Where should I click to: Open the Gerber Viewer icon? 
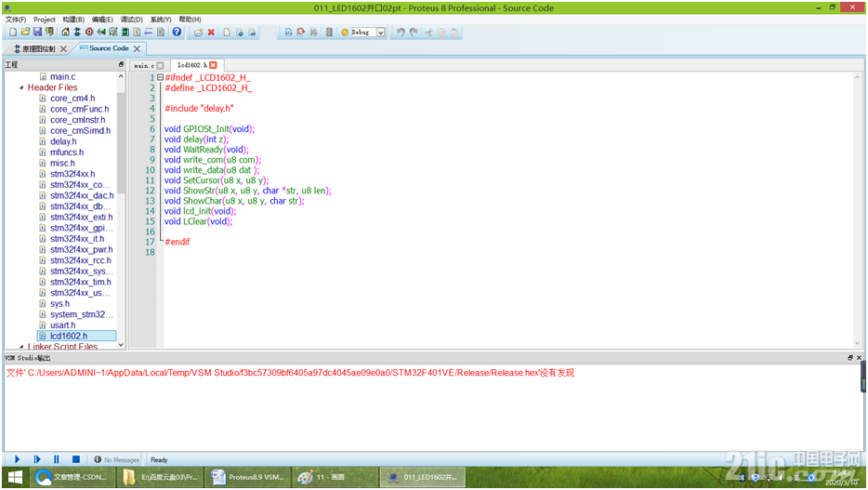click(113, 33)
